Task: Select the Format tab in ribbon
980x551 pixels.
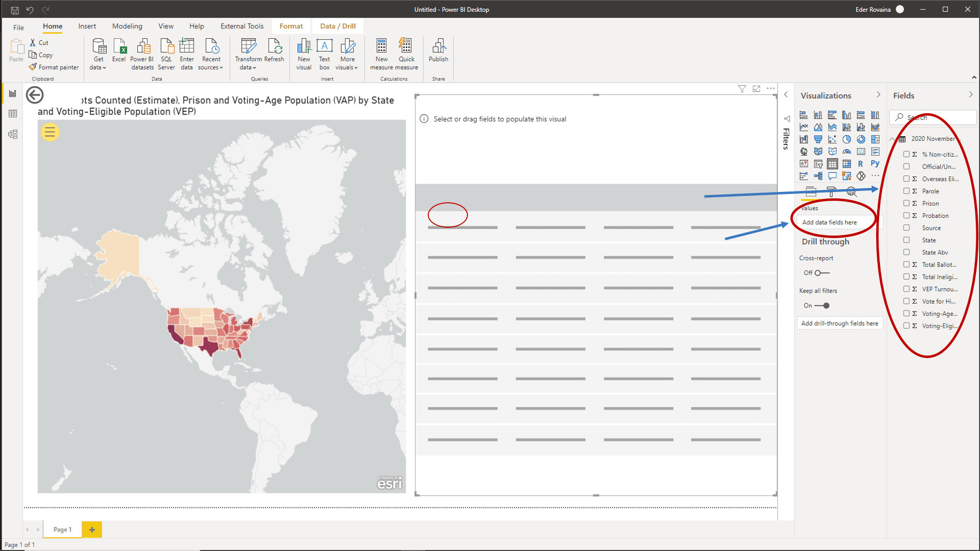Action: [290, 25]
